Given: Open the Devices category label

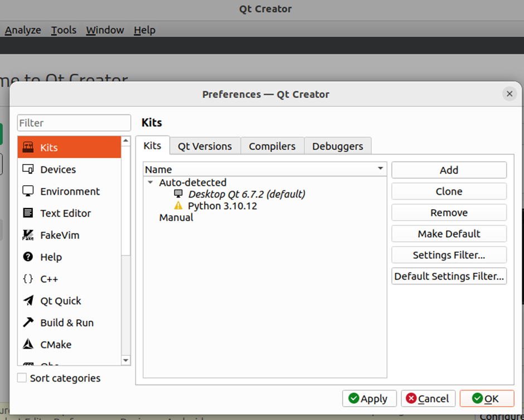Looking at the screenshot, I should coord(58,170).
